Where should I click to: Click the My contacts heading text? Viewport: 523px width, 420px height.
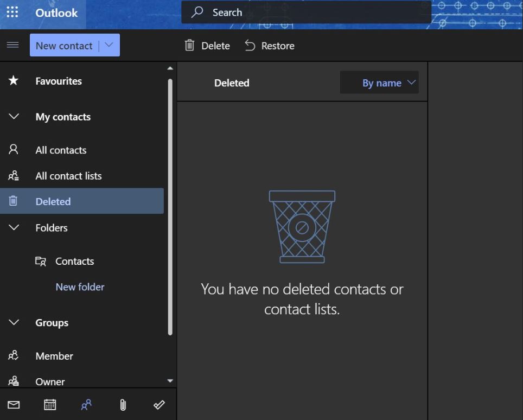(x=63, y=117)
